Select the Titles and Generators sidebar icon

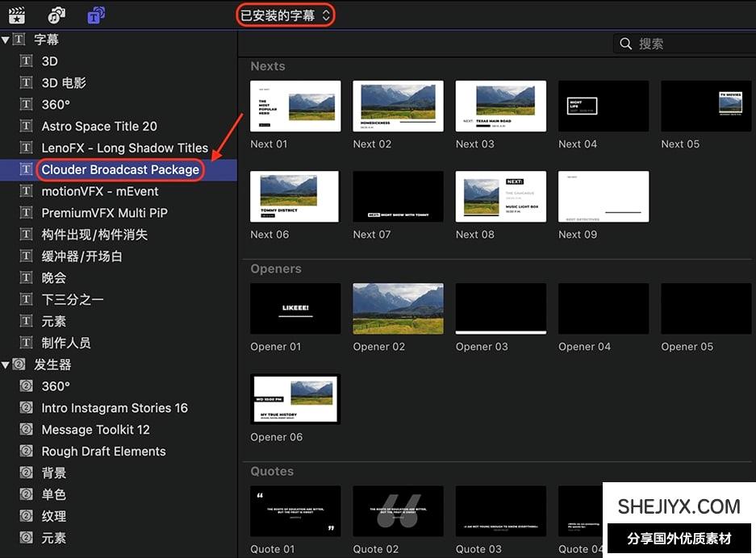coord(96,15)
